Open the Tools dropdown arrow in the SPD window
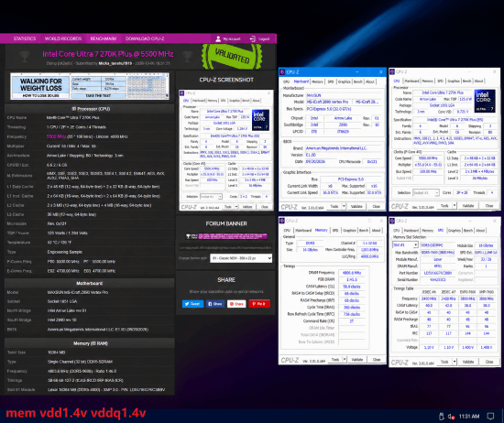The height and width of the screenshot is (423, 504). 455,362
